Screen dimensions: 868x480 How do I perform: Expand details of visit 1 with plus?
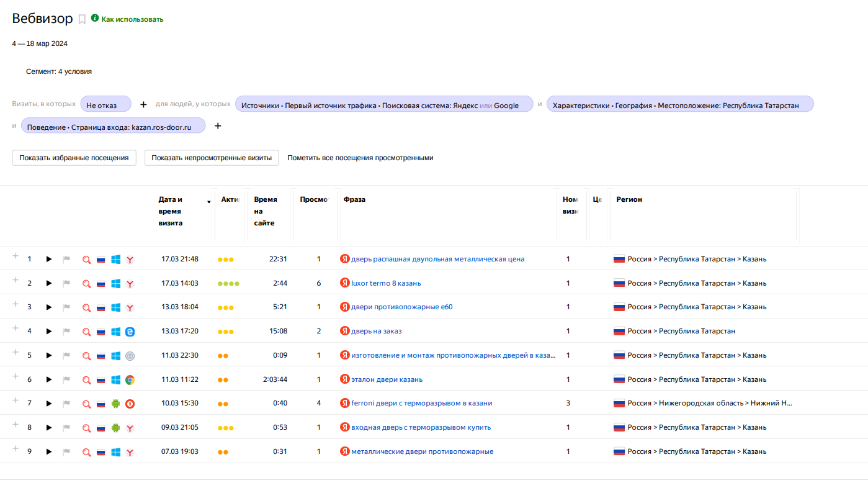click(16, 256)
